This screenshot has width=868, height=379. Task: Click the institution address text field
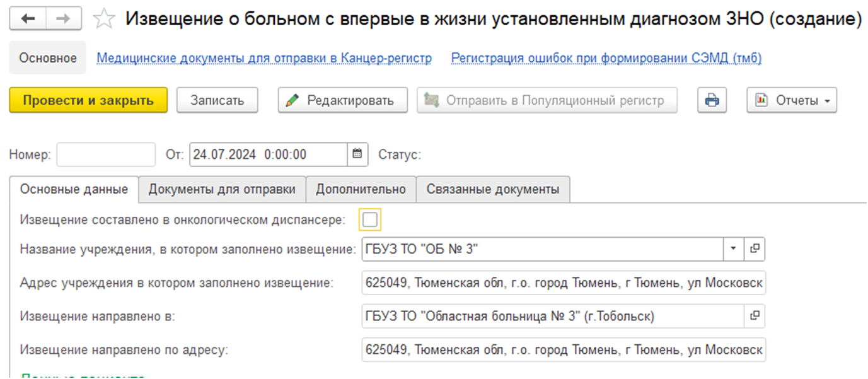pyautogui.click(x=564, y=283)
